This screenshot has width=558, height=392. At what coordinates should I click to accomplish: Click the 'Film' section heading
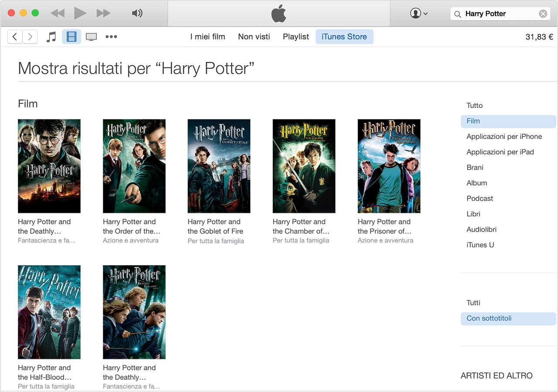[28, 104]
